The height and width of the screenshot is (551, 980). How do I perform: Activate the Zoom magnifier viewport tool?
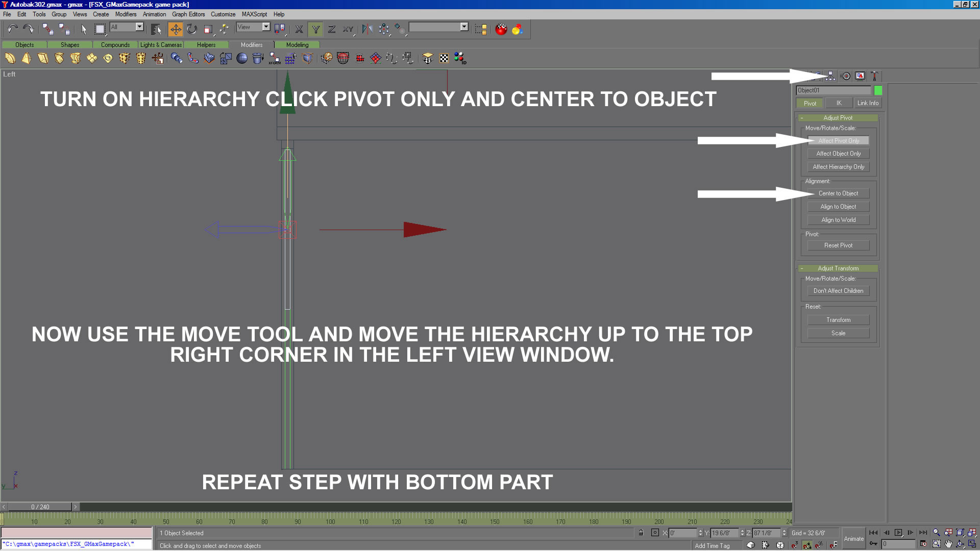(x=936, y=533)
